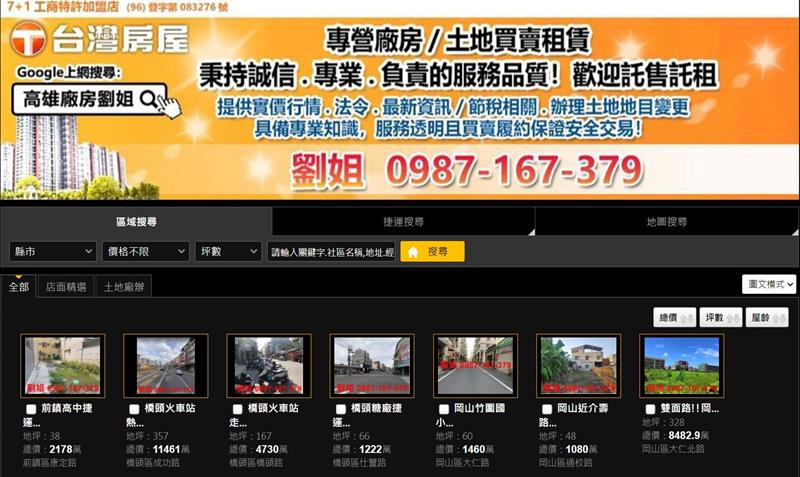The width and height of the screenshot is (800, 477).
Task: Sort listings by 總價
Action: click(675, 318)
